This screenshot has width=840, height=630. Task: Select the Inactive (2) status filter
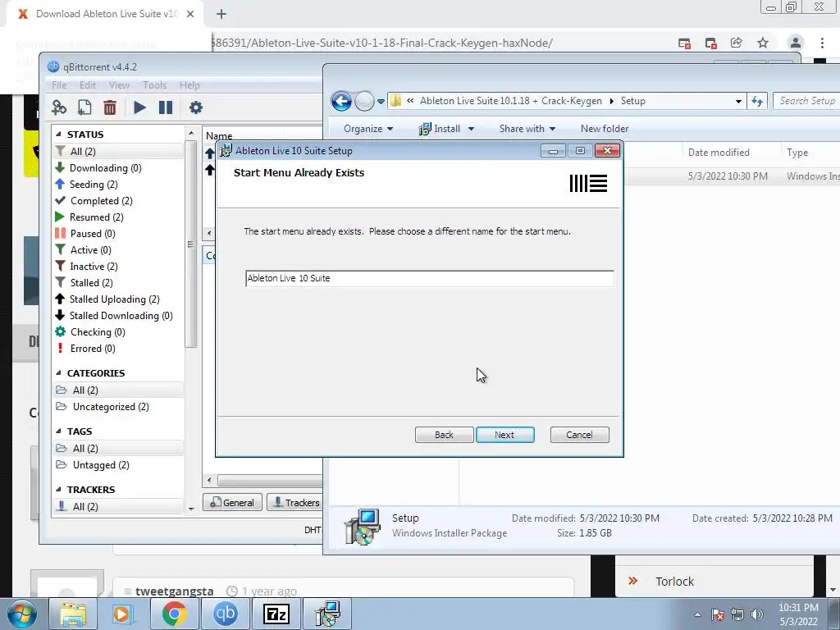click(94, 267)
